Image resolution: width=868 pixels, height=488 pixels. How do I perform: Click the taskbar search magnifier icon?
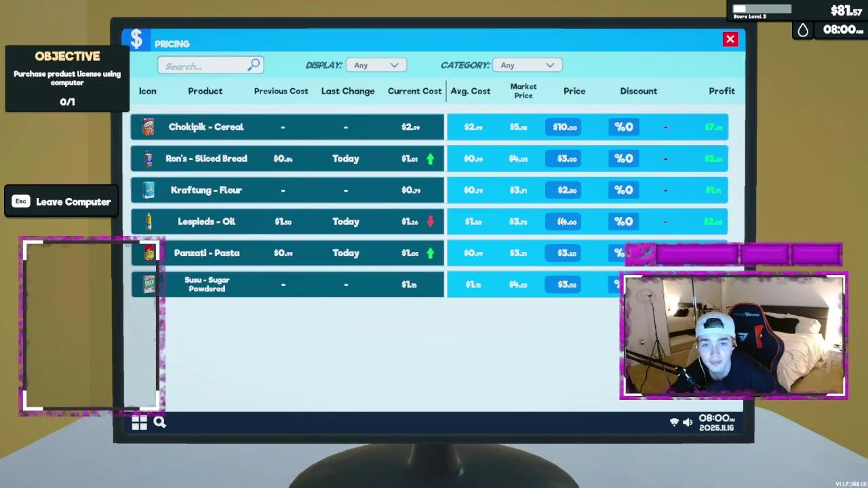(160, 422)
